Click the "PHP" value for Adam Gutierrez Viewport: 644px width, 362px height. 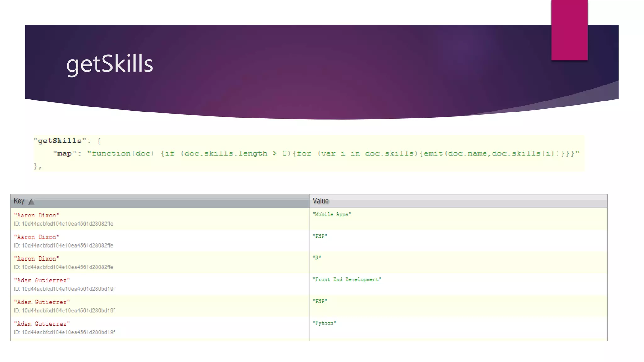(x=320, y=301)
